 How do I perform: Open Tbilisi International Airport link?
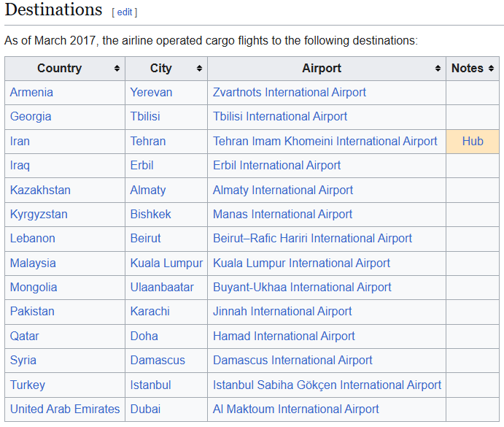(x=280, y=117)
